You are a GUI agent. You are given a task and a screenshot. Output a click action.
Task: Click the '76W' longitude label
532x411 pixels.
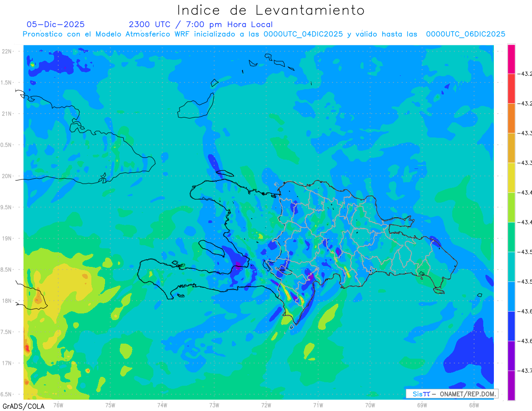click(58, 405)
